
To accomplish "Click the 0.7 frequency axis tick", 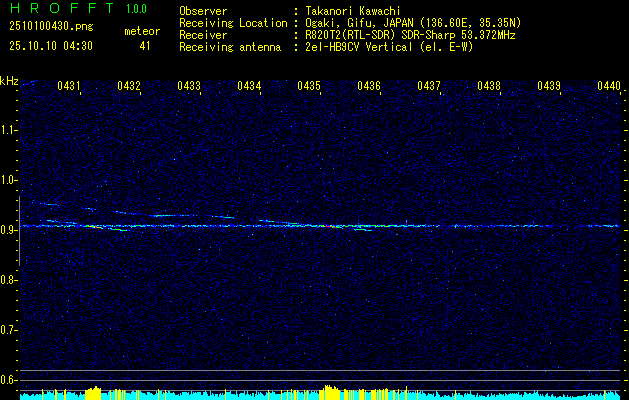I will 10,329.
